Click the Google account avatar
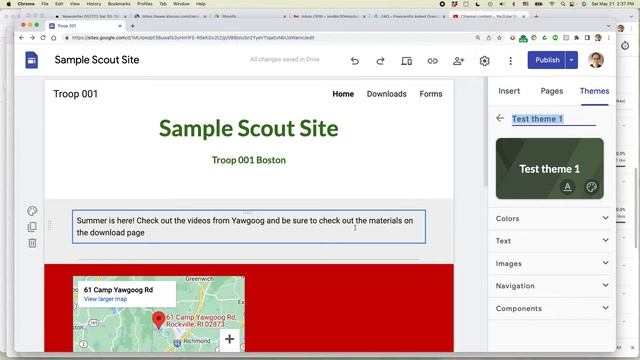Screen dimensions: 640x360 click(596, 60)
